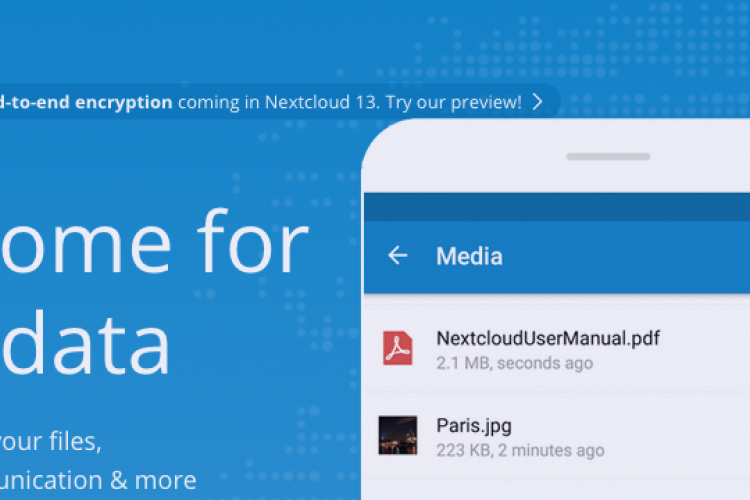Click the phone speaker bar at the top
Image resolution: width=750 pixels, height=500 pixels.
pyautogui.click(x=608, y=156)
